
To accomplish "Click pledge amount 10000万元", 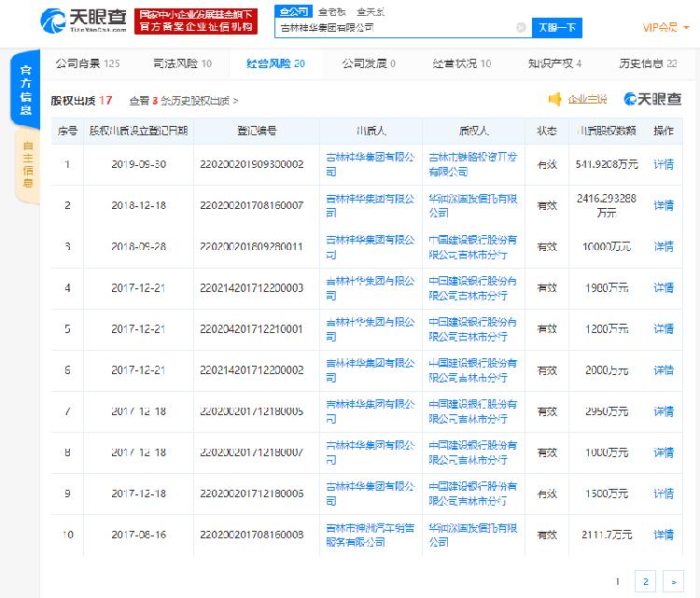I will point(607,246).
